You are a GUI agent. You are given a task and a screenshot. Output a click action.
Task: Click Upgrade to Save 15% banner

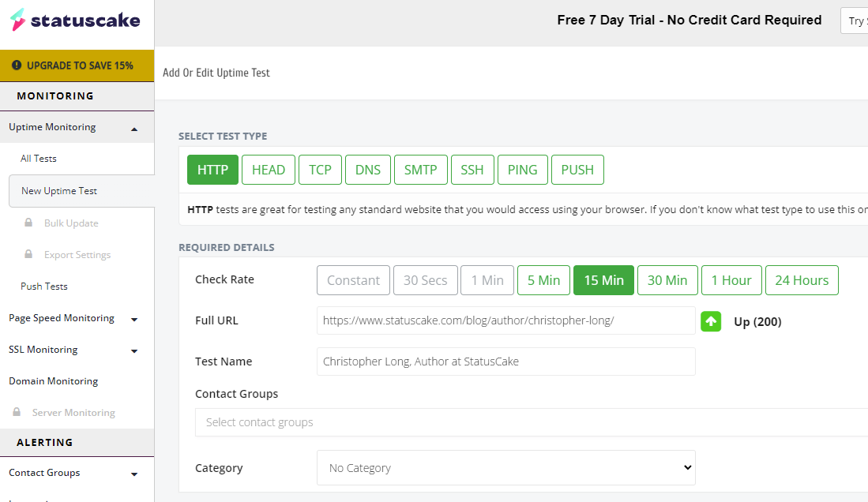tap(77, 66)
